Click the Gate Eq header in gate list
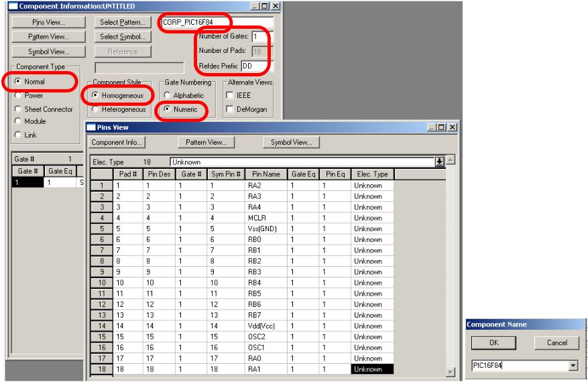588x382 pixels. pos(60,172)
